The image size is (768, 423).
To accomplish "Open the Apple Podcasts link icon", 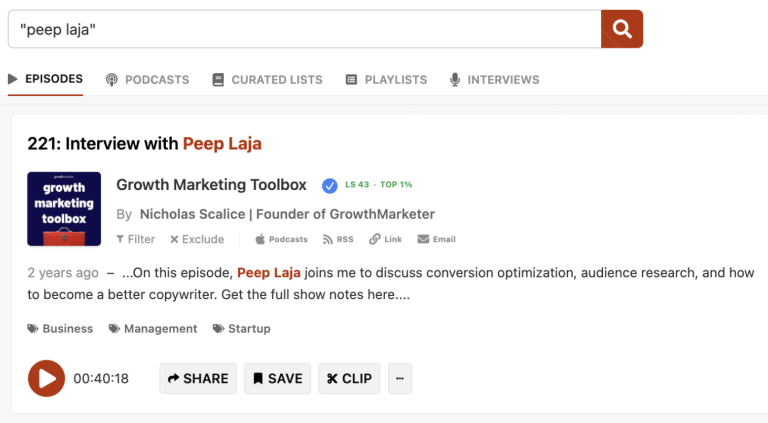I will (x=260, y=239).
